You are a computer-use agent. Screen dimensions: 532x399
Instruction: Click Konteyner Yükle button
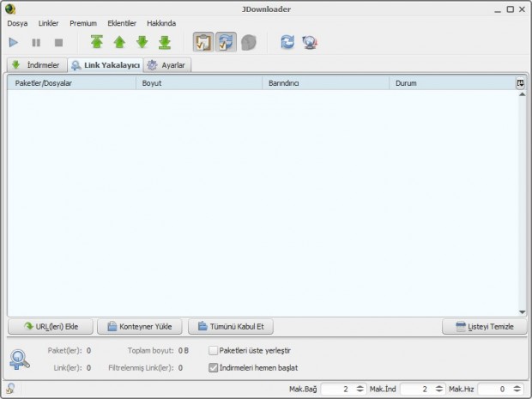point(140,326)
